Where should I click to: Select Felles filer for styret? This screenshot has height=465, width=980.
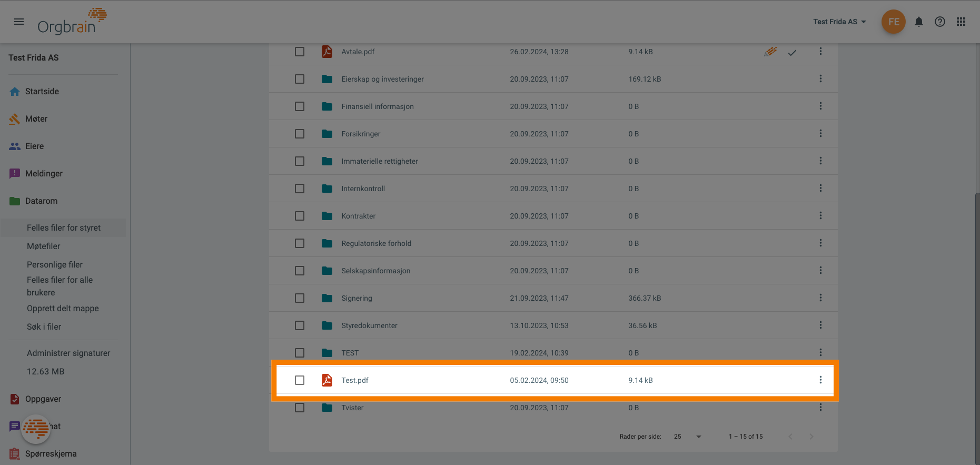pyautogui.click(x=64, y=227)
